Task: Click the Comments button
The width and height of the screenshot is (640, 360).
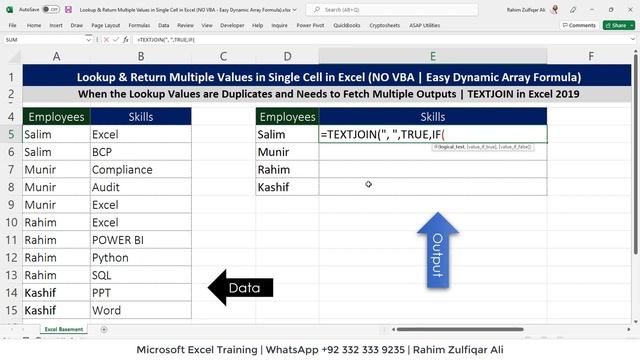Action: point(579,25)
